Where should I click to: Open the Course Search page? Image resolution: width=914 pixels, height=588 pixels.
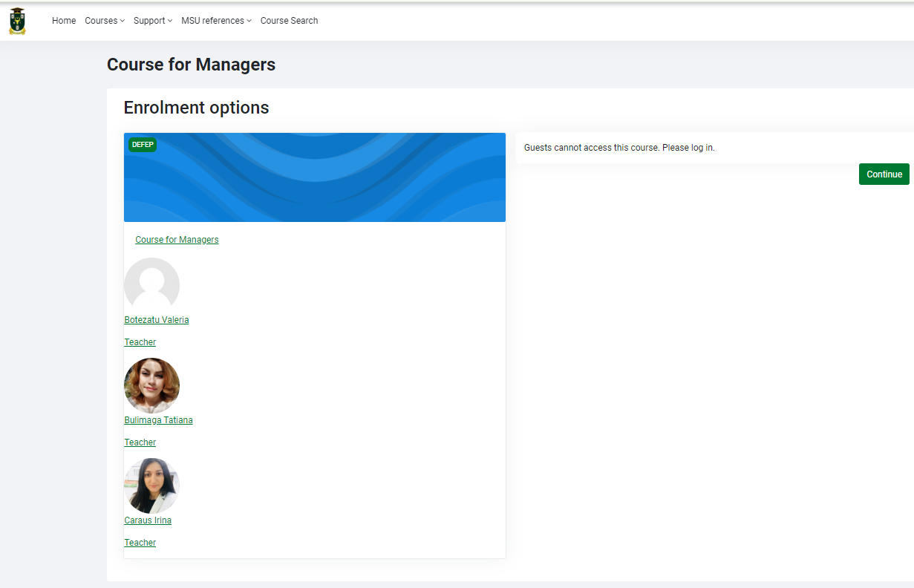pos(289,21)
